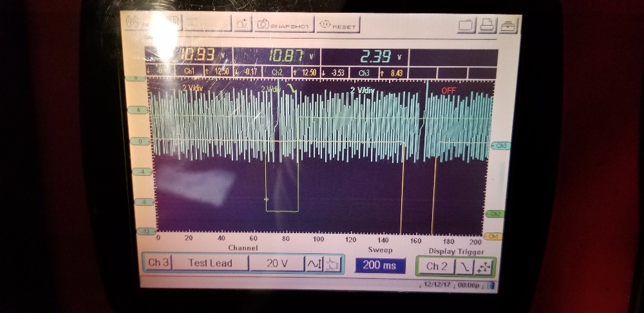Viewport: 644px width, 313px height.
Task: Open the Test Lead probe dropdown
Action: tap(210, 263)
